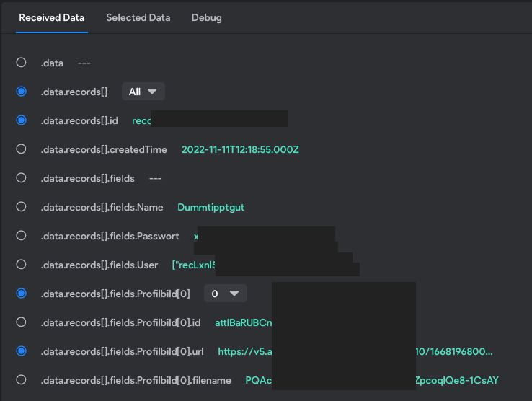Select the Profilbild[0].filename radio button
The image size is (532, 401).
21,380
